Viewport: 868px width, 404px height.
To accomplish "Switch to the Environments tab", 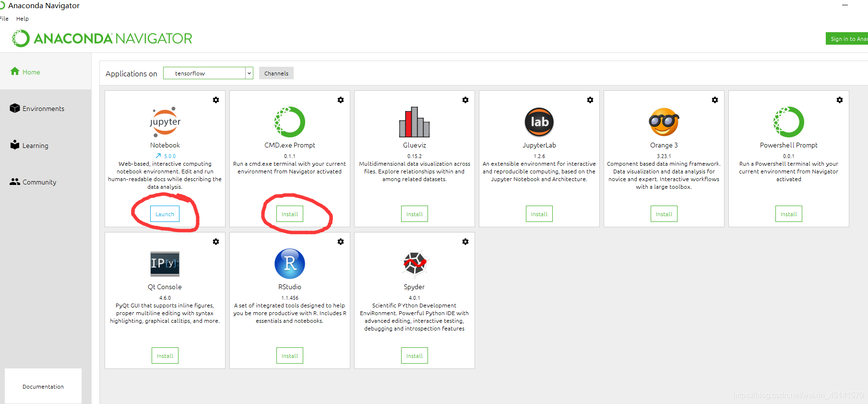I will [x=46, y=108].
